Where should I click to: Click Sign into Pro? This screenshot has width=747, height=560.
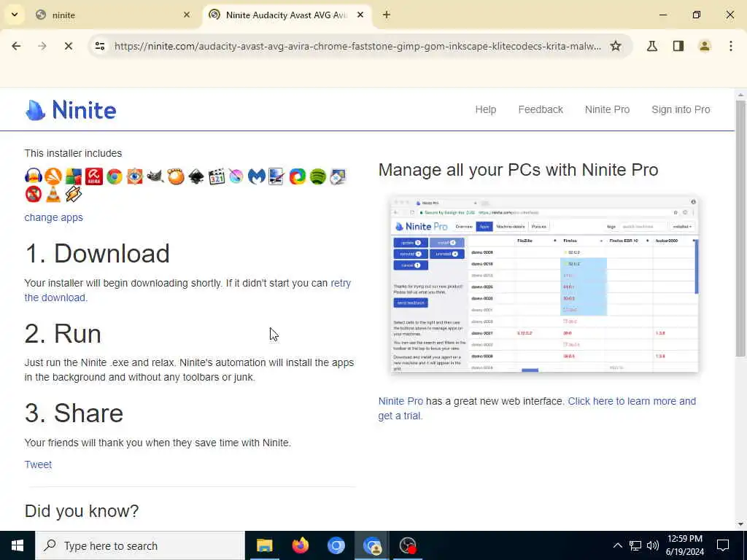click(x=681, y=109)
